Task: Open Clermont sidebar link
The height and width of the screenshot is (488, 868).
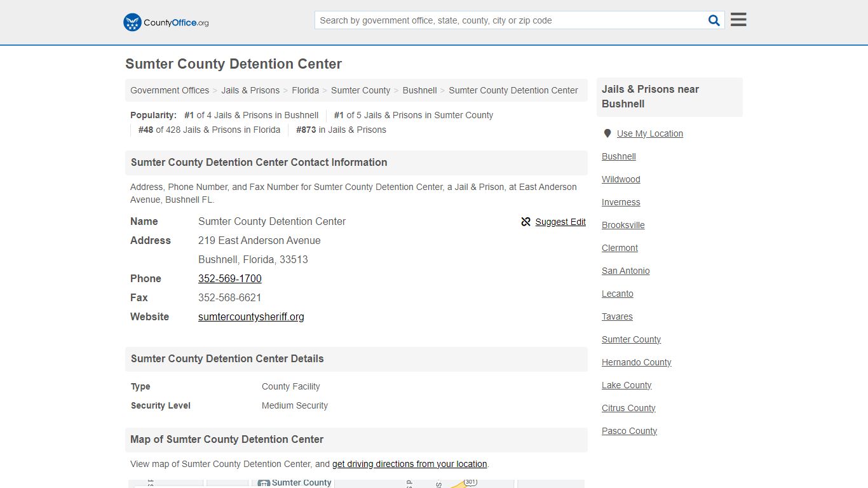Action: (620, 248)
